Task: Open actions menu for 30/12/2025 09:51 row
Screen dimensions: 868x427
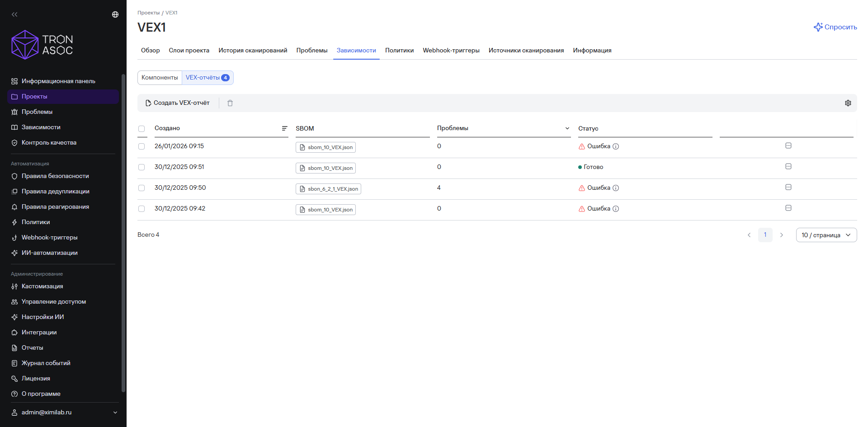Action: click(788, 166)
